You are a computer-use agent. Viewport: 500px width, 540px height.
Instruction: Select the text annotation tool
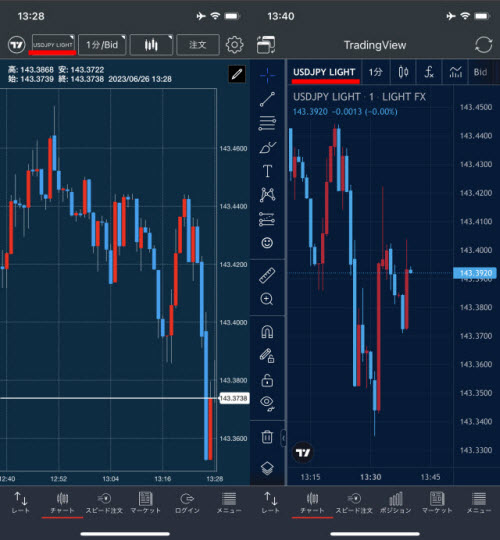point(267,171)
